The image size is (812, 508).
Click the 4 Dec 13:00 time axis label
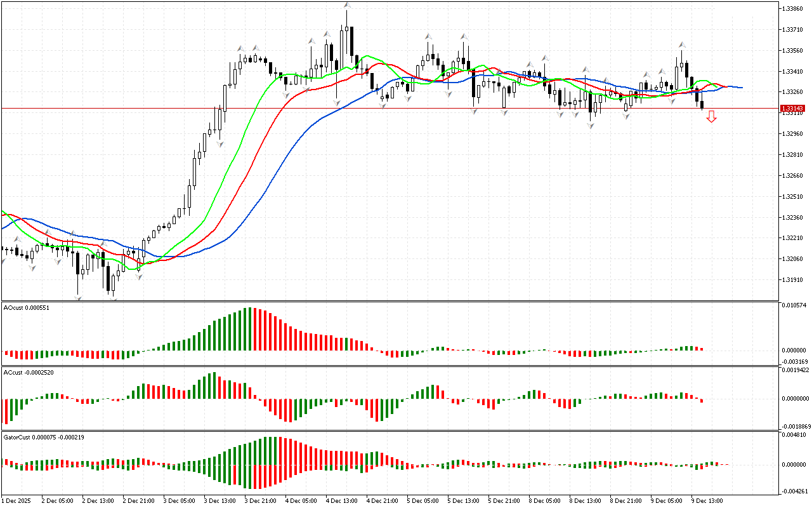(x=341, y=500)
